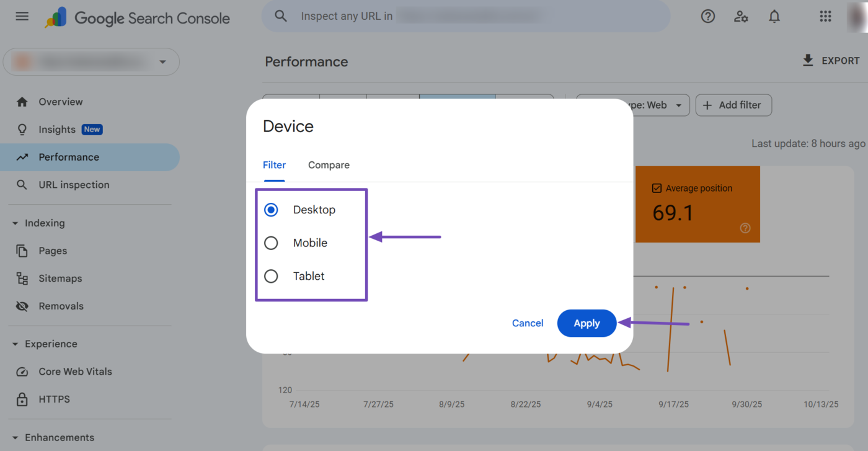Select the Desktop radio button
Viewport: 868px width, 451px height.
tap(271, 210)
